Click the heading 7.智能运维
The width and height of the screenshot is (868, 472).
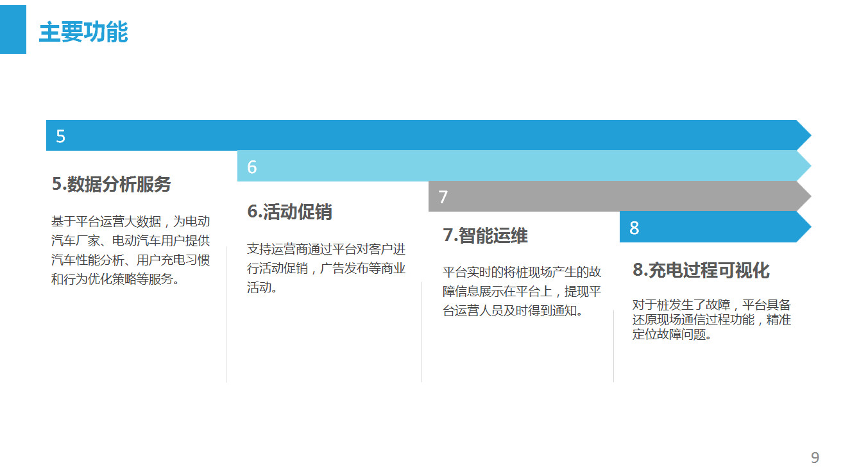pyautogui.click(x=486, y=235)
